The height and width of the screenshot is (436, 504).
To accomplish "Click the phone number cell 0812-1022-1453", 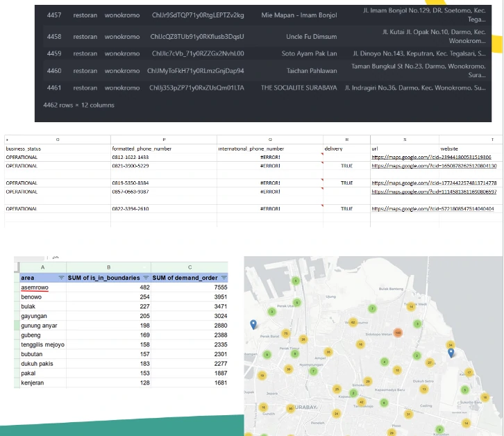I will [130, 158].
